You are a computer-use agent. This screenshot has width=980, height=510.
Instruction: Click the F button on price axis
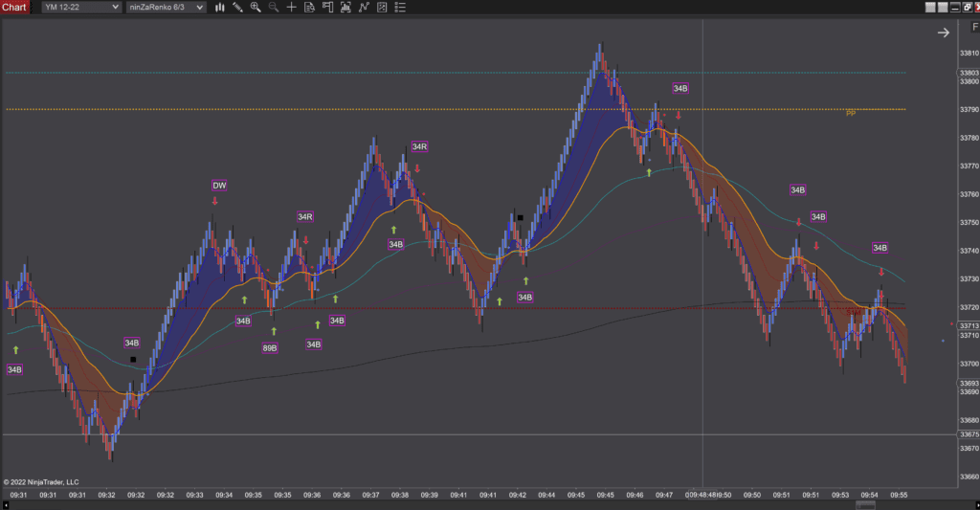(975, 28)
